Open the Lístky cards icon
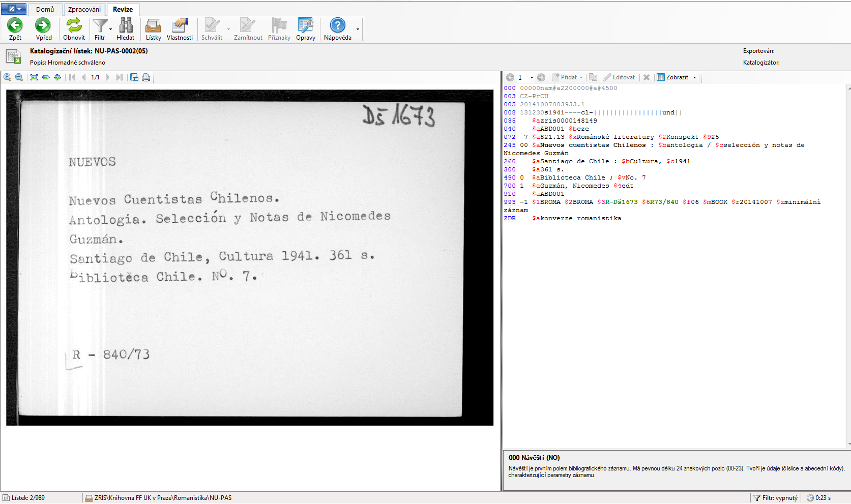Screen dimensions: 851x504 (x=153, y=25)
